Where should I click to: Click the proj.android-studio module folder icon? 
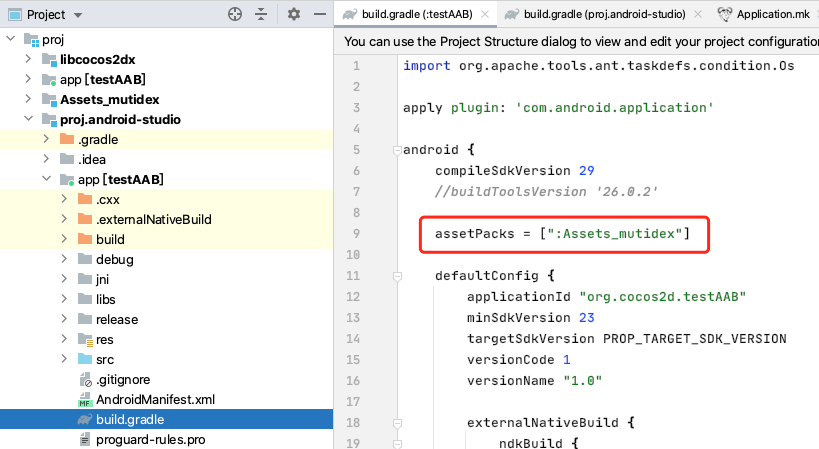49,120
